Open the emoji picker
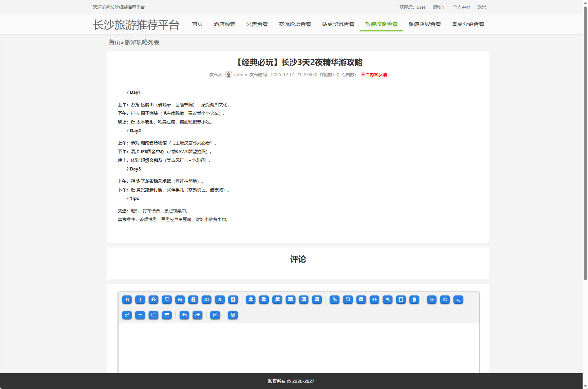Screen dimensions: 588x389 [x=444, y=299]
